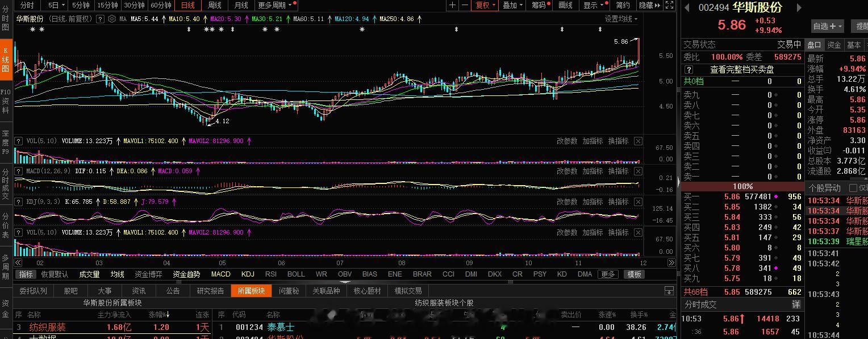The width and height of the screenshot is (868, 339).
Task: Jump to latest dates with right double-arrow
Action: 671,263
